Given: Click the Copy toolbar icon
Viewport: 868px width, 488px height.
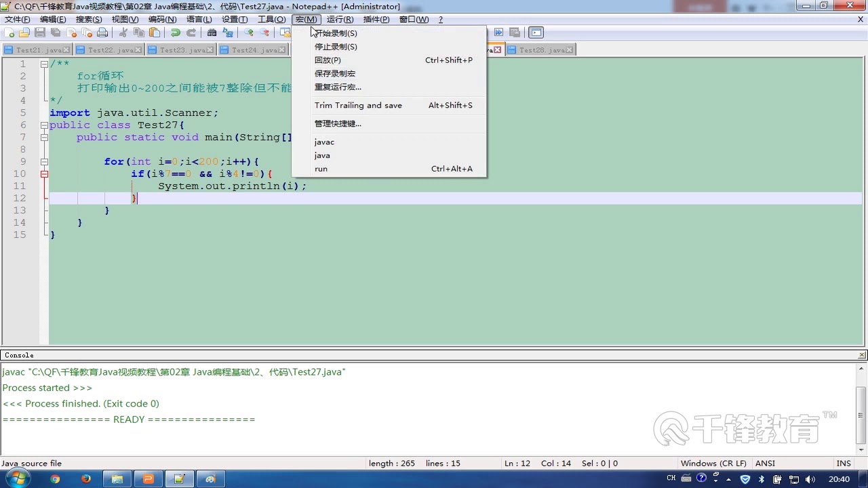Looking at the screenshot, I should pyautogui.click(x=139, y=33).
